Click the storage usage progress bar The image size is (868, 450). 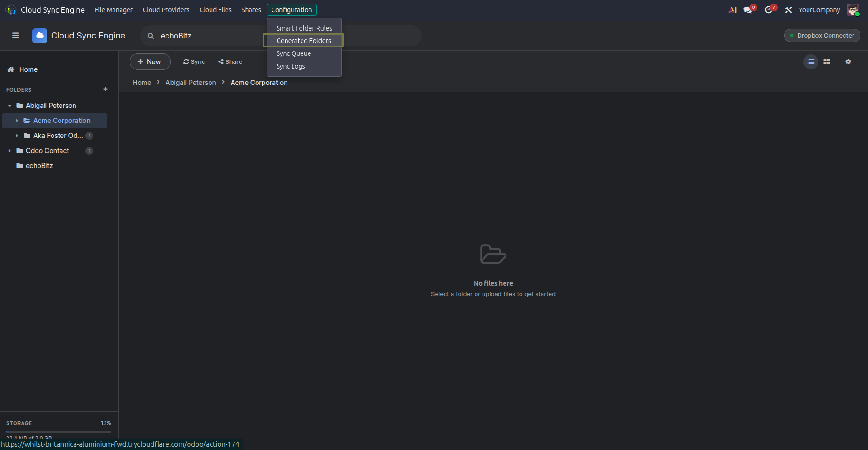(x=59, y=431)
